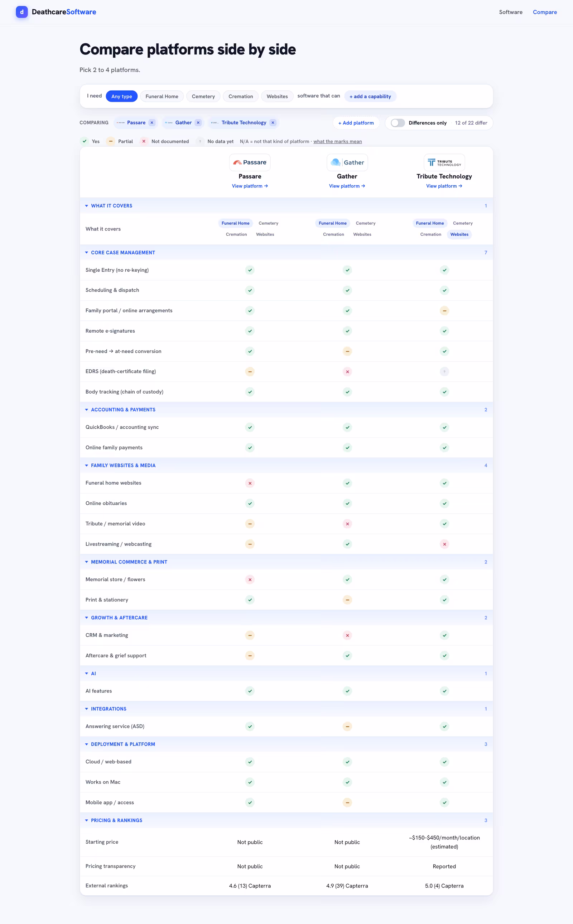The width and height of the screenshot is (573, 924).
Task: Click Gather partial icon for Pre-need conversion
Action: click(x=347, y=351)
